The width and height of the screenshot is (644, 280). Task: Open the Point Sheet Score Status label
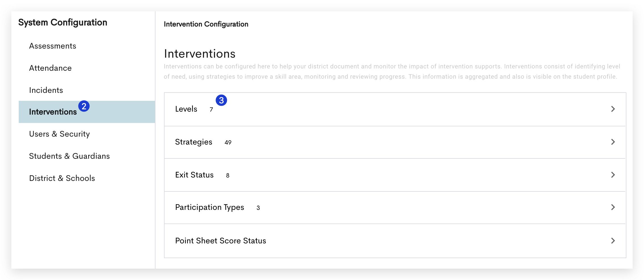(x=220, y=241)
